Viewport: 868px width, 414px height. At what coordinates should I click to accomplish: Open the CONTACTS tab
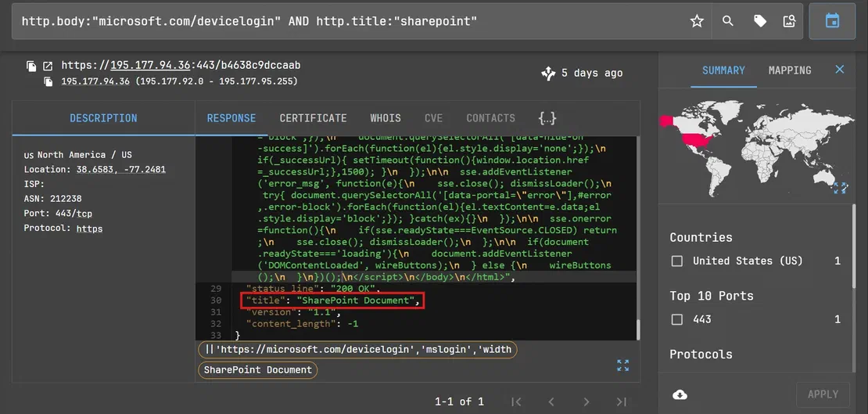[490, 118]
